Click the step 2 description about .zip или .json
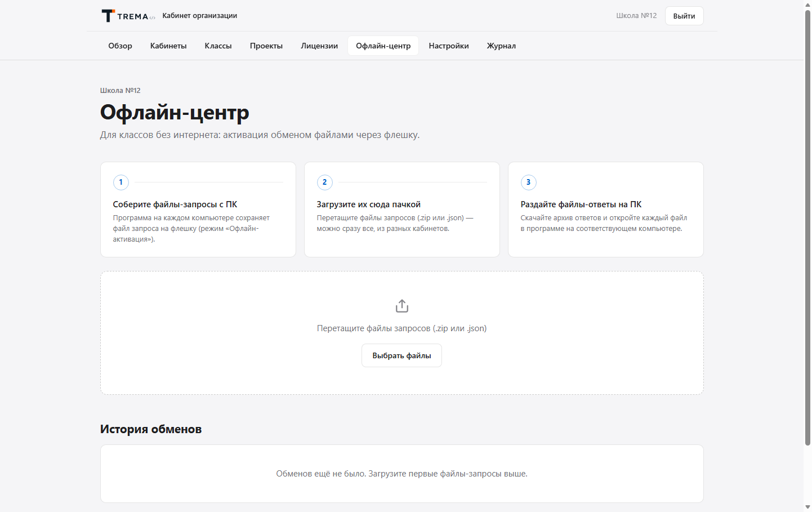This screenshot has height=512, width=812. pos(395,223)
